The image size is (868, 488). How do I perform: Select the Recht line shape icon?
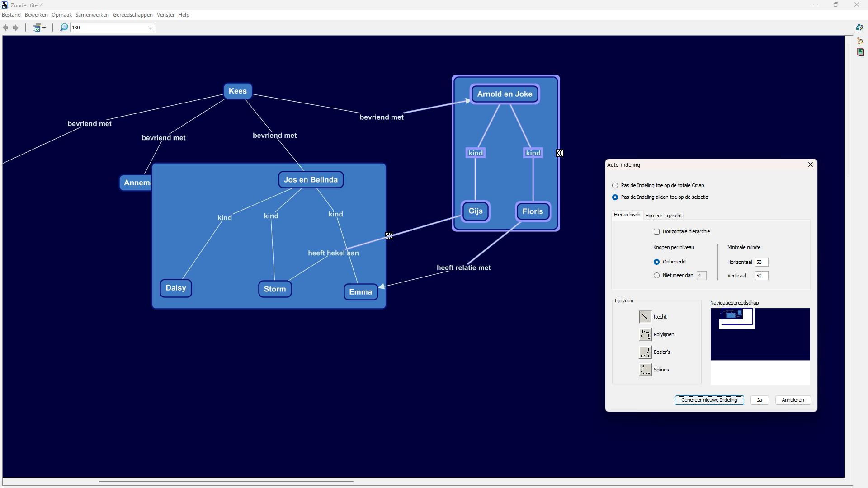click(x=645, y=317)
